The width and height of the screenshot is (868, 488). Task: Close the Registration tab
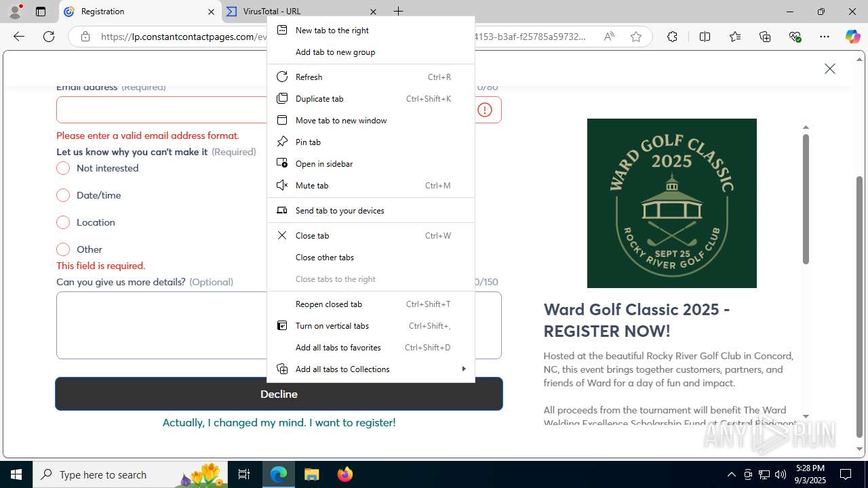[x=211, y=12]
